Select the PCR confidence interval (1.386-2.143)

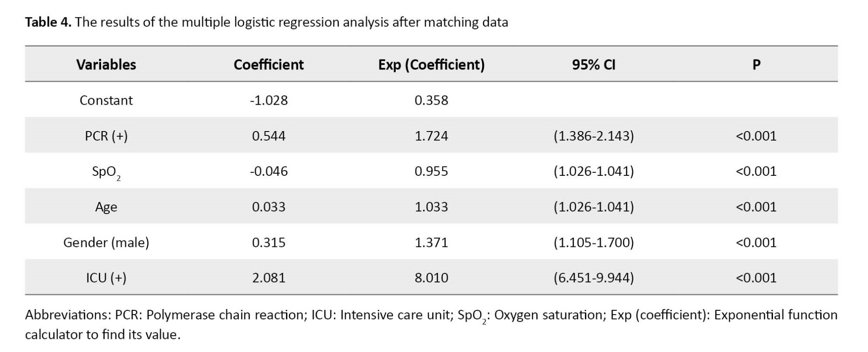[x=594, y=136]
